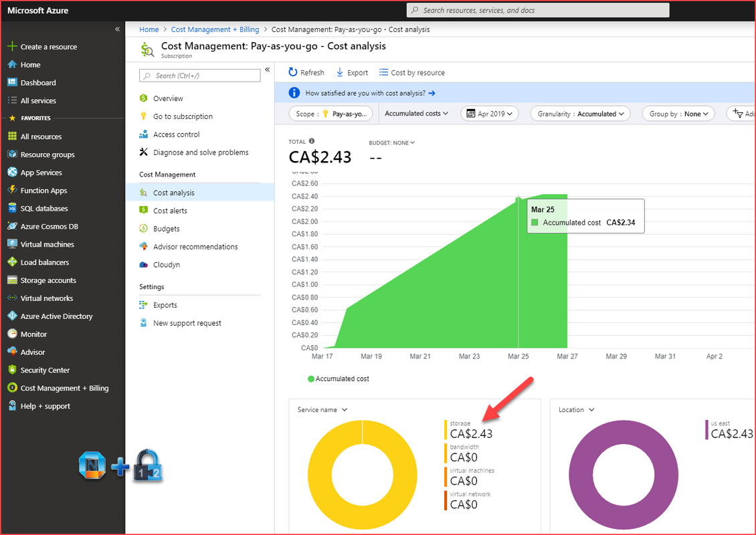Open the Apr 2019 date range dropdown
756x535 pixels.
pyautogui.click(x=490, y=114)
